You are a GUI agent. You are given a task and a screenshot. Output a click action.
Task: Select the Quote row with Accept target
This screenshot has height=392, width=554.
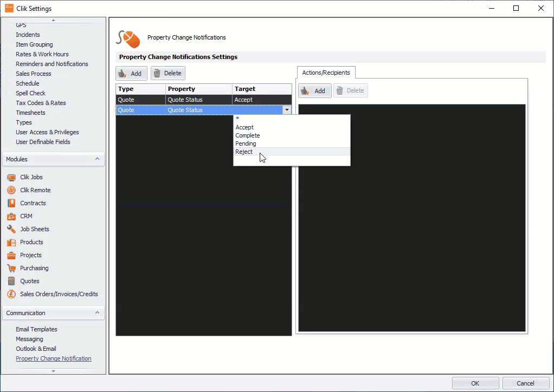pos(204,100)
